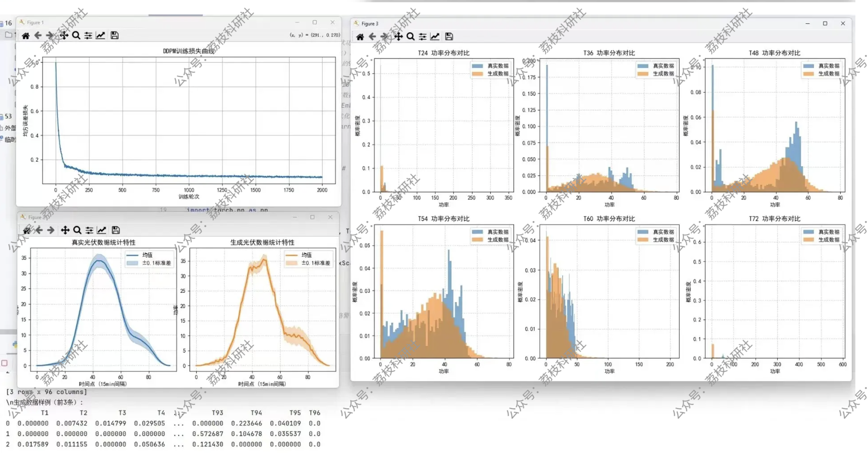Click the T54 功率分布对比 subplot title

pyautogui.click(x=444, y=219)
